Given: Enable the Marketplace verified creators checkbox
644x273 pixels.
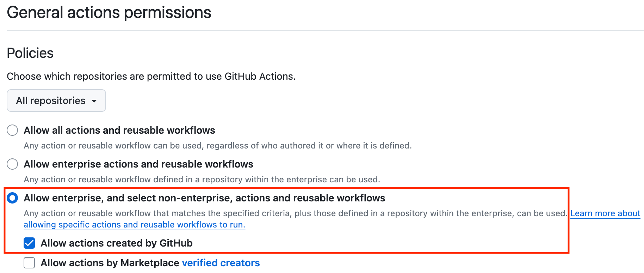Looking at the screenshot, I should (x=29, y=263).
